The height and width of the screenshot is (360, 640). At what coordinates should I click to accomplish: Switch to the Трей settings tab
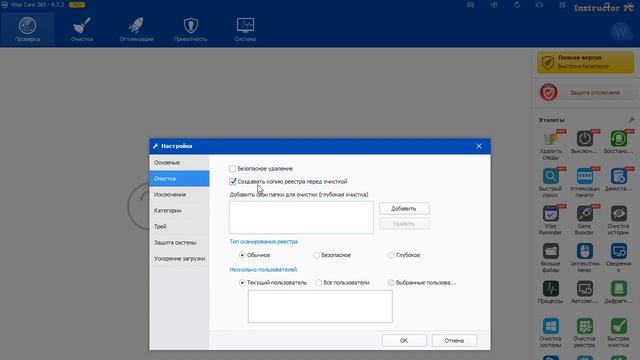(x=179, y=226)
